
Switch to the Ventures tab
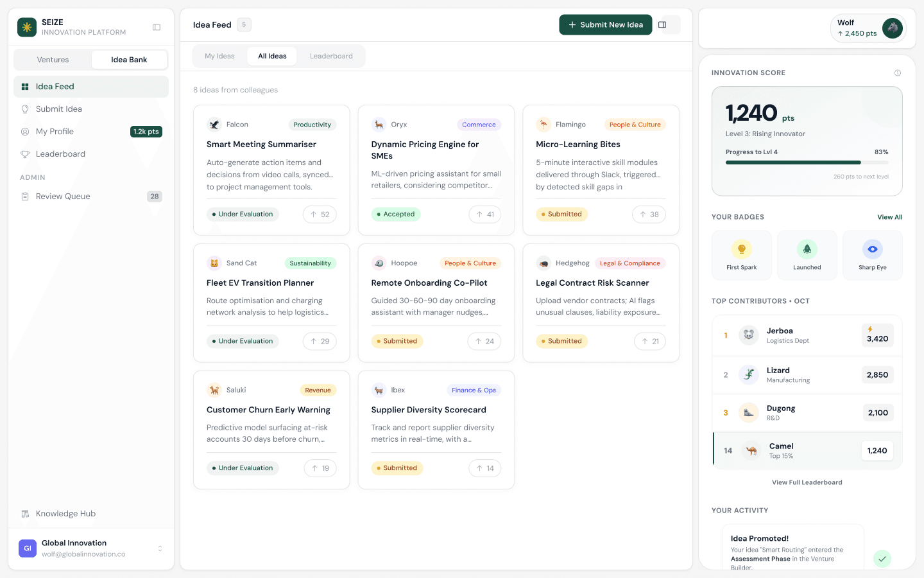click(x=53, y=60)
